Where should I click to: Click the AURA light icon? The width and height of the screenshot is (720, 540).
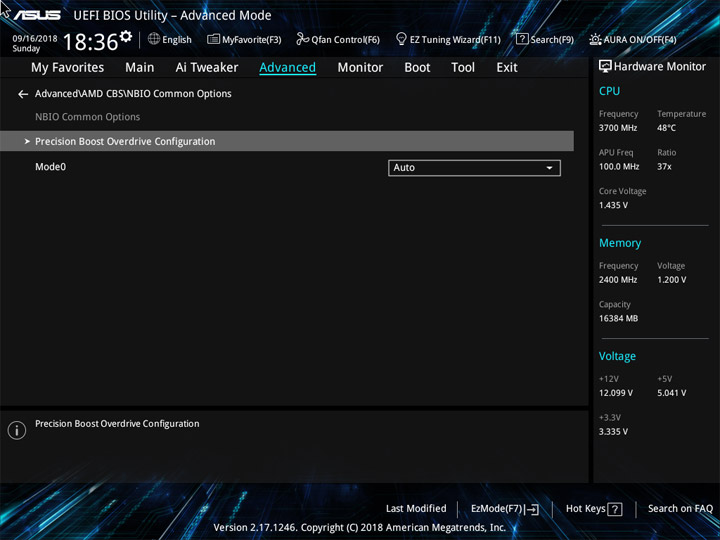tap(595, 39)
